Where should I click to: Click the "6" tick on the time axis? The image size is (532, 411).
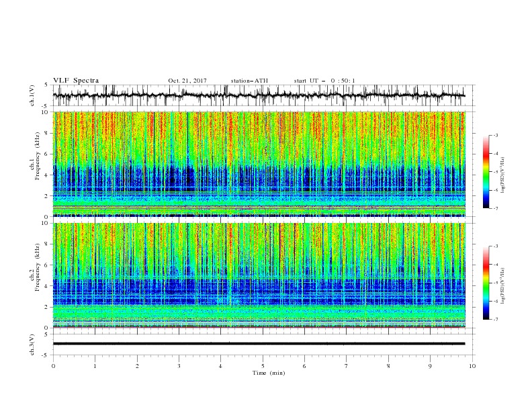coord(304,366)
